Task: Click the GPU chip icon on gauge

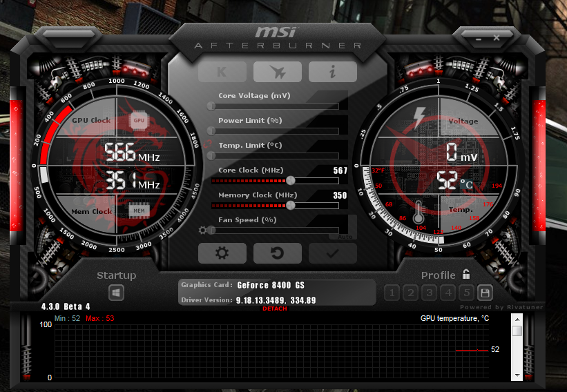Action: click(x=139, y=120)
